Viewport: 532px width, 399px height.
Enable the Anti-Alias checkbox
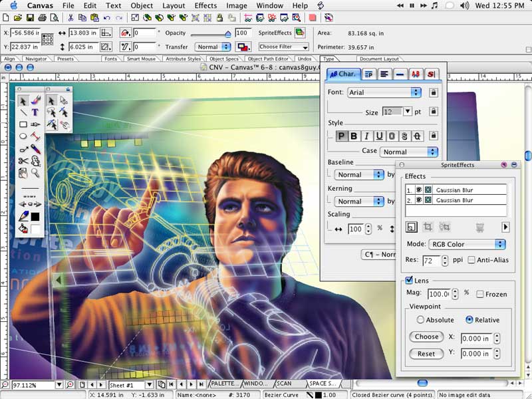tap(471, 260)
